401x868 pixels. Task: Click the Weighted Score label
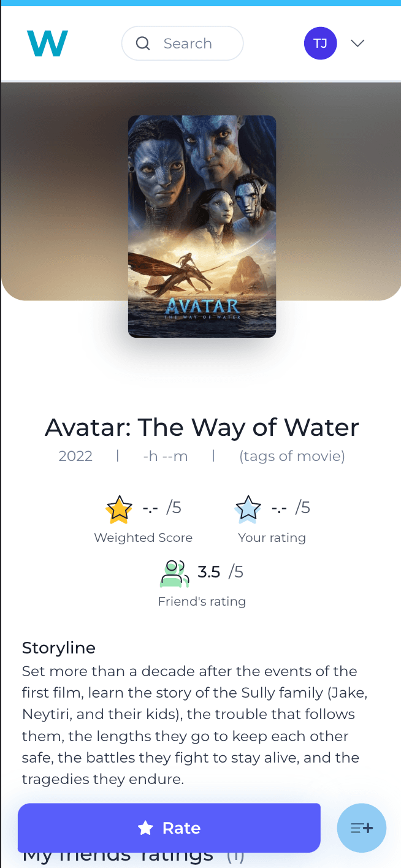coord(143,538)
